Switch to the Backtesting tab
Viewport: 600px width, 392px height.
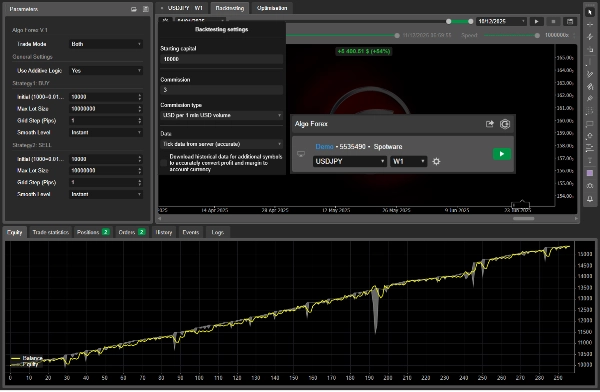230,8
